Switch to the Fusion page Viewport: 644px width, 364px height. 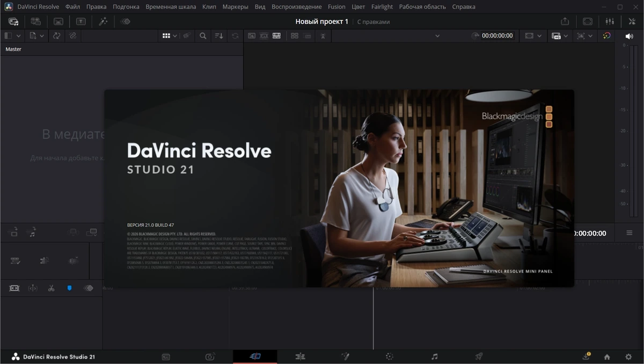[x=345, y=356]
